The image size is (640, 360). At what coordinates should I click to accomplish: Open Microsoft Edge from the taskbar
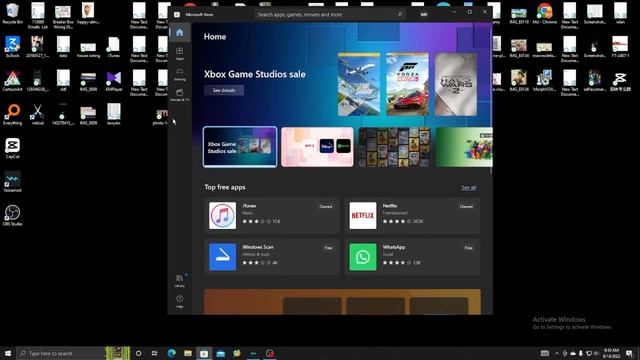(171, 353)
